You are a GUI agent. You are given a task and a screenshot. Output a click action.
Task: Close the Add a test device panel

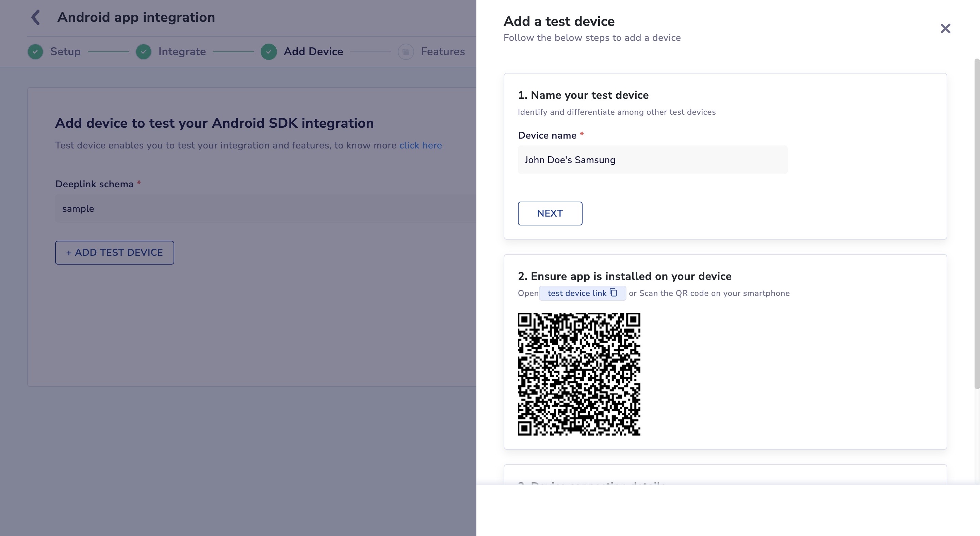(x=945, y=29)
